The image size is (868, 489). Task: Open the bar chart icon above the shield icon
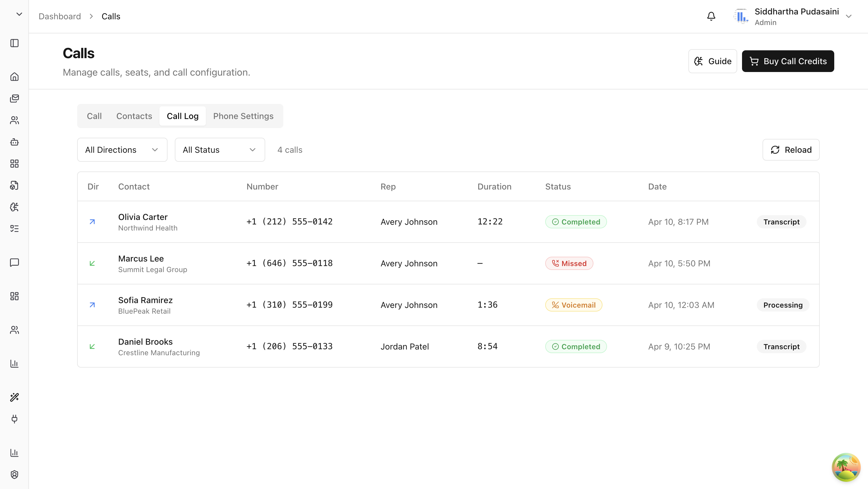click(14, 453)
